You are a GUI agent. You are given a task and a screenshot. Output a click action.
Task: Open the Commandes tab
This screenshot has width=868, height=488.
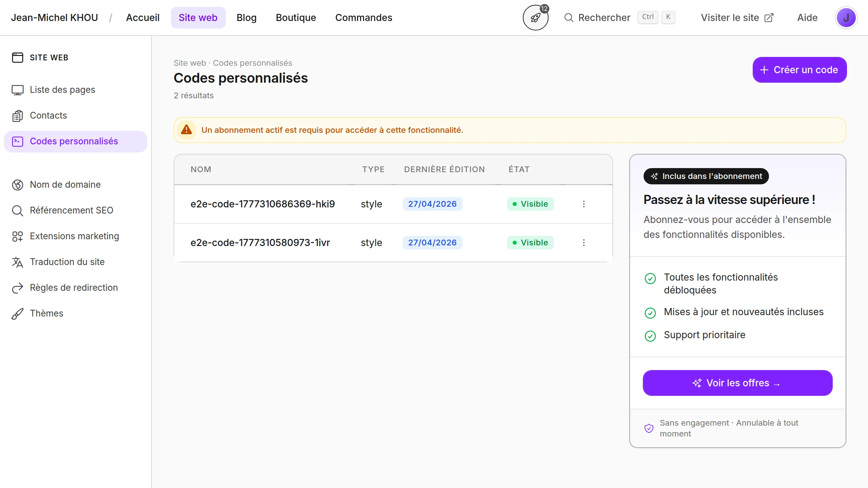363,18
